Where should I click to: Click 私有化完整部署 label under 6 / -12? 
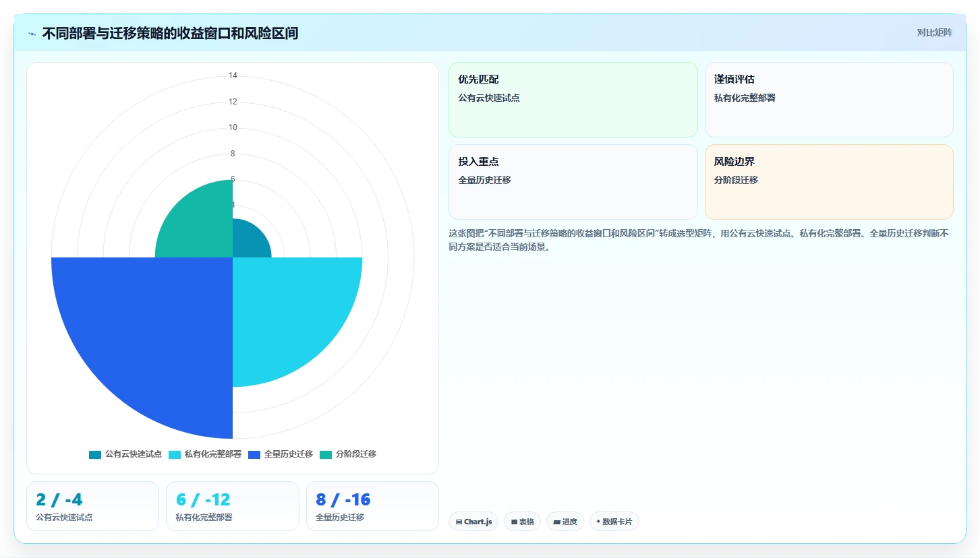204,518
